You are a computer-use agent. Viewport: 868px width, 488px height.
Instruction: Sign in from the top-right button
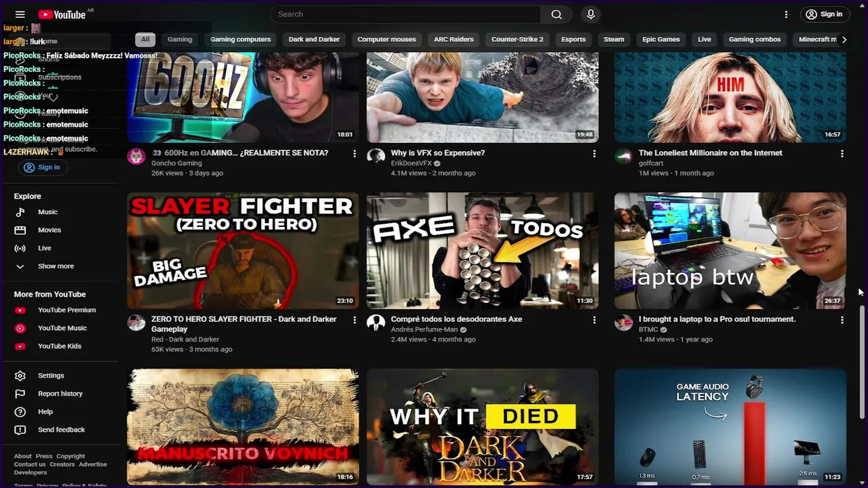825,14
